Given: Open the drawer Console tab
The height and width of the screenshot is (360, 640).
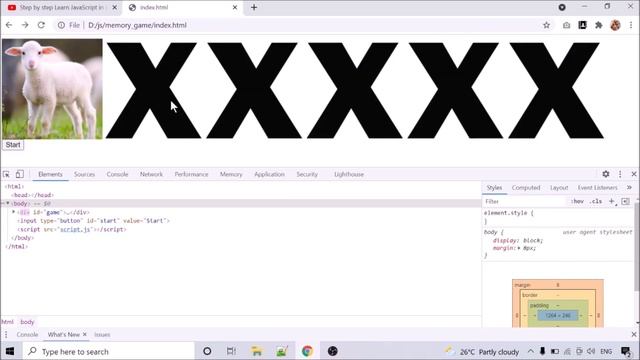Looking at the screenshot, I should click(x=27, y=335).
